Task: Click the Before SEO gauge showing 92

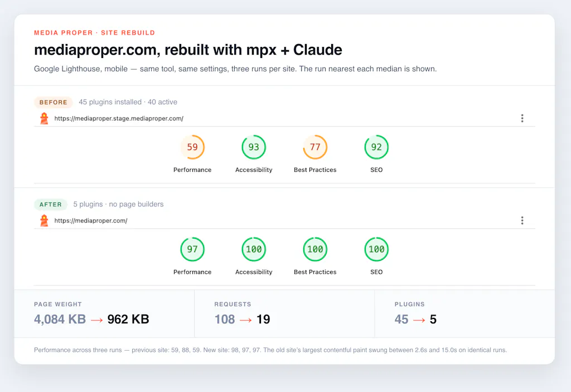Action: coord(376,147)
